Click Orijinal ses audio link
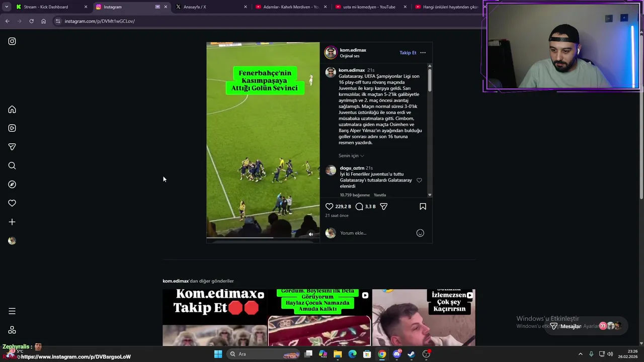 pyautogui.click(x=350, y=56)
